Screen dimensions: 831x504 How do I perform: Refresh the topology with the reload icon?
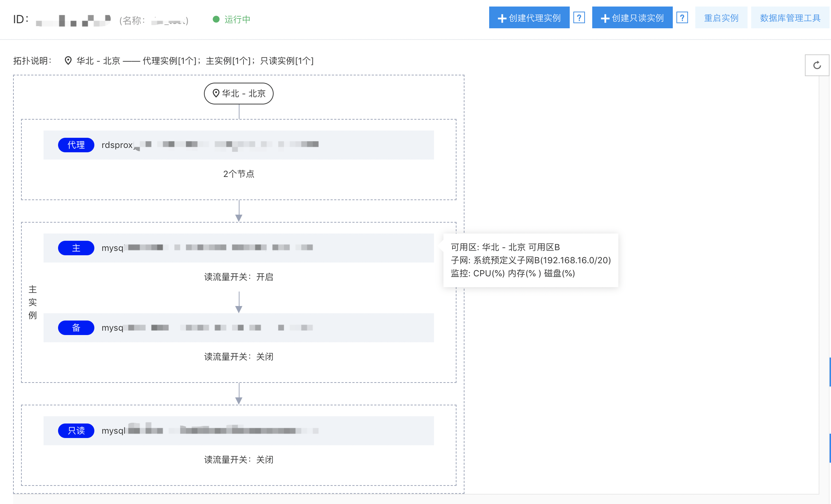(x=817, y=65)
